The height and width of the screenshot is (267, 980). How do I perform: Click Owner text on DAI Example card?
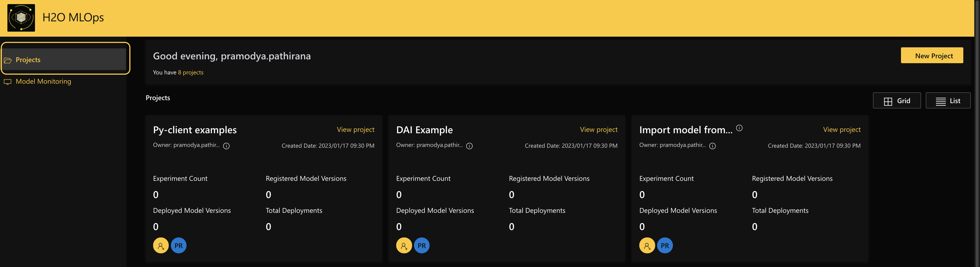point(429,145)
